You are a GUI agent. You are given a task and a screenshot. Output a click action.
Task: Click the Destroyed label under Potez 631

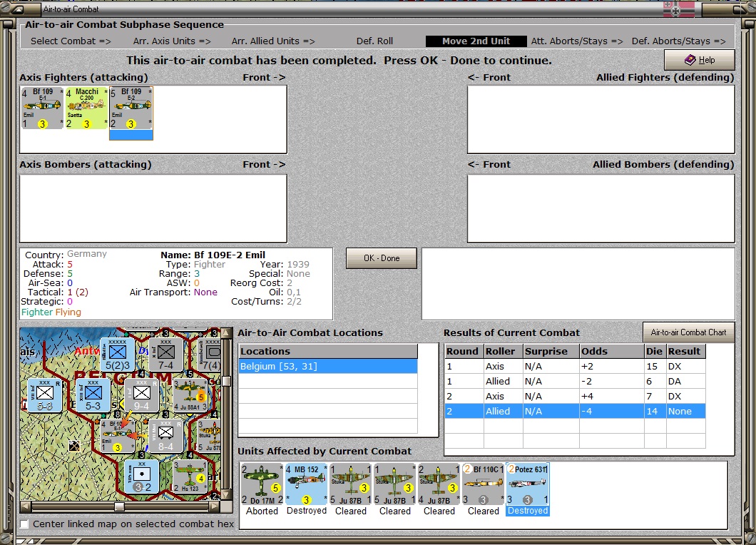tap(528, 511)
